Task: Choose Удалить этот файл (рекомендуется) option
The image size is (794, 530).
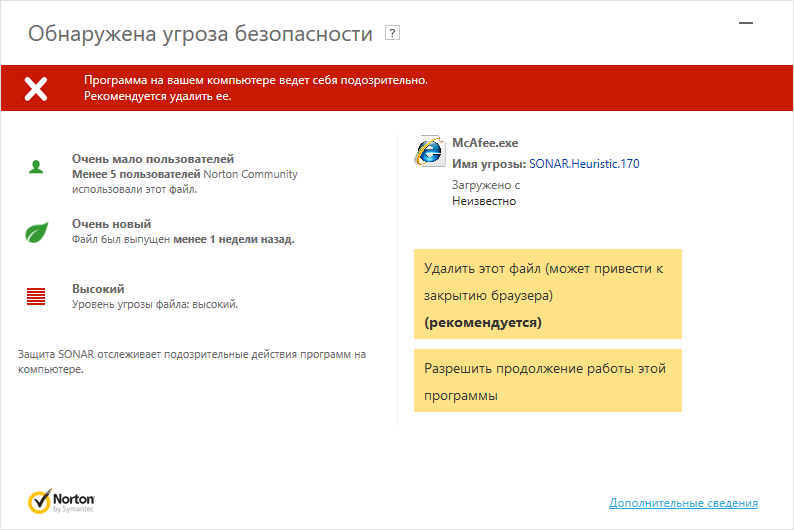Action: coord(547,295)
